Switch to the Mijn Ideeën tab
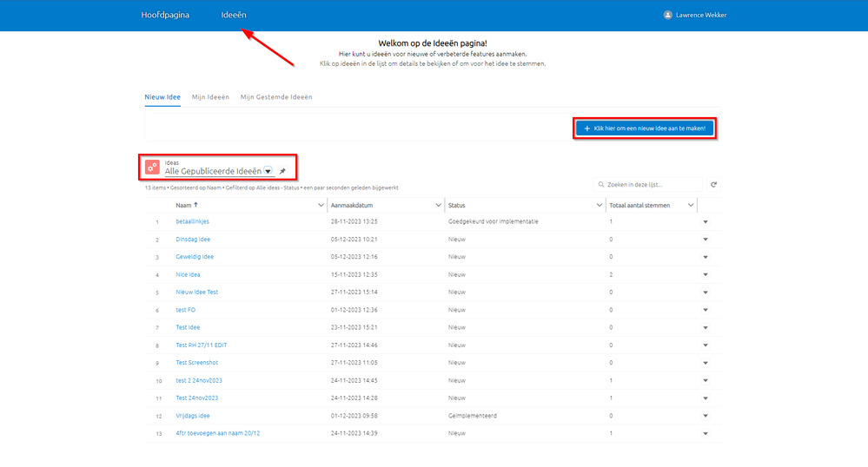The image size is (868, 467). (x=210, y=97)
